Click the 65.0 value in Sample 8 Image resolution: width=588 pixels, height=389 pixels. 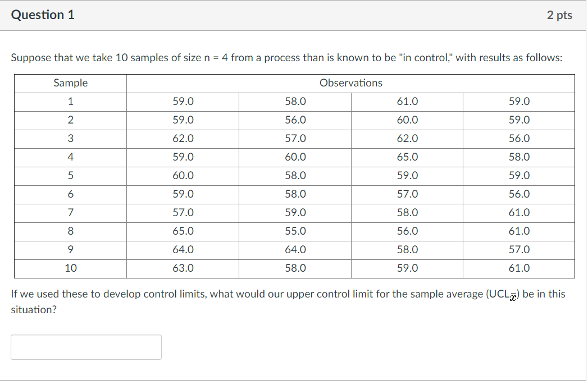183,231
